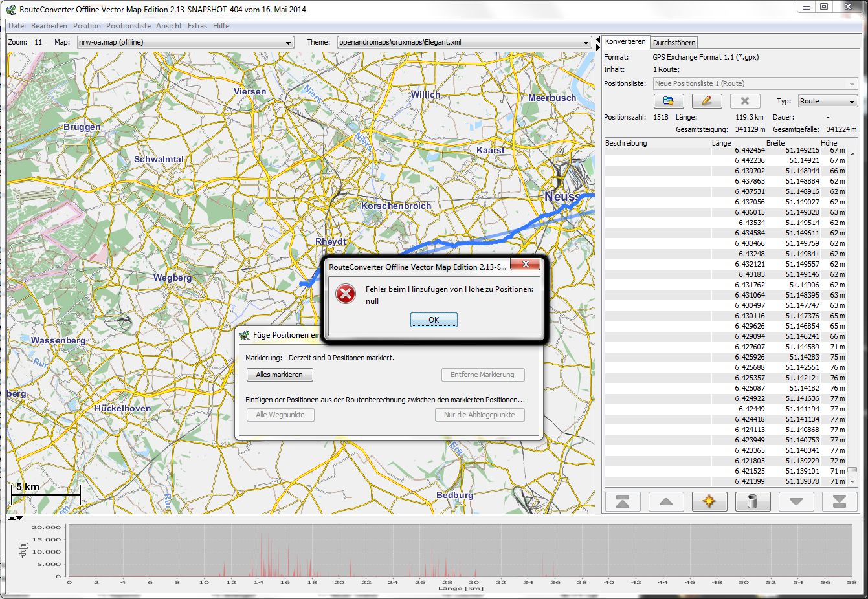Click the position list scrollbar down arrow
Image resolution: width=868 pixels, height=599 pixels.
[852, 482]
